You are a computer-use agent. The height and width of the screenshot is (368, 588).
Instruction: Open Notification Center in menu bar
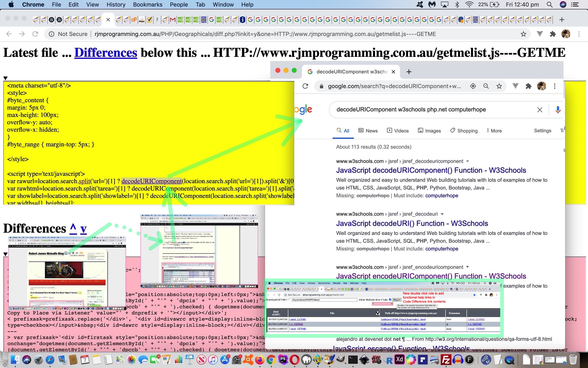click(x=575, y=5)
